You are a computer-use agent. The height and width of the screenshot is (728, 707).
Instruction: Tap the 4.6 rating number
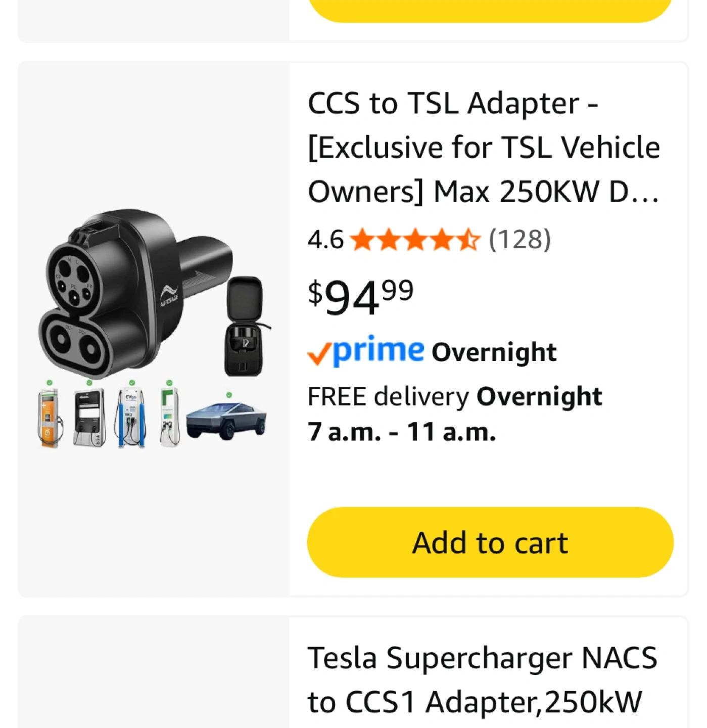[x=325, y=240]
